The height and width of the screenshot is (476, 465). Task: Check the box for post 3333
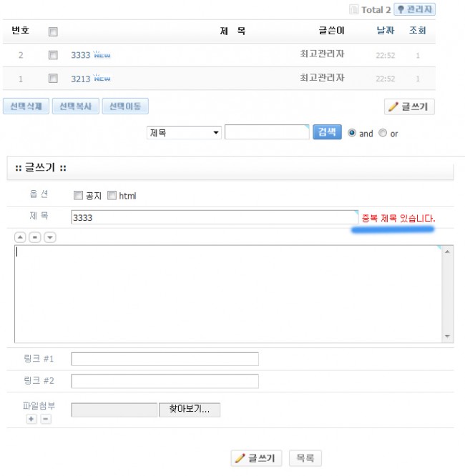[53, 55]
